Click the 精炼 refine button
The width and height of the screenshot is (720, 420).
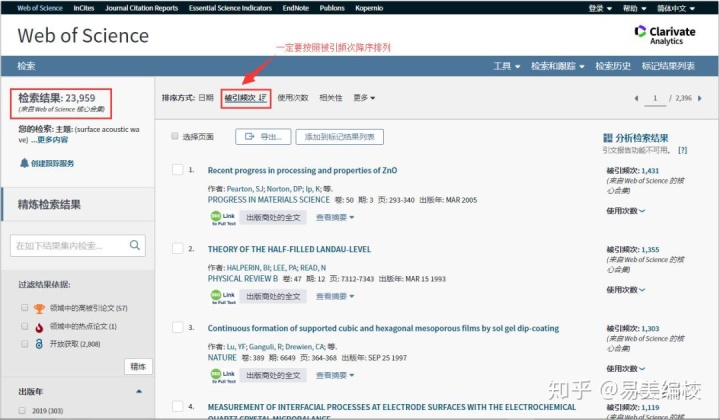coord(138,366)
